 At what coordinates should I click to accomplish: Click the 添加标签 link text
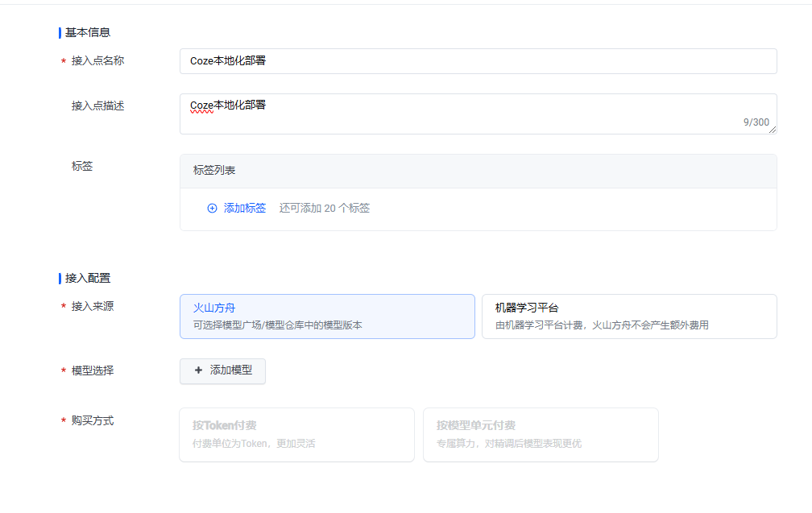click(x=244, y=208)
